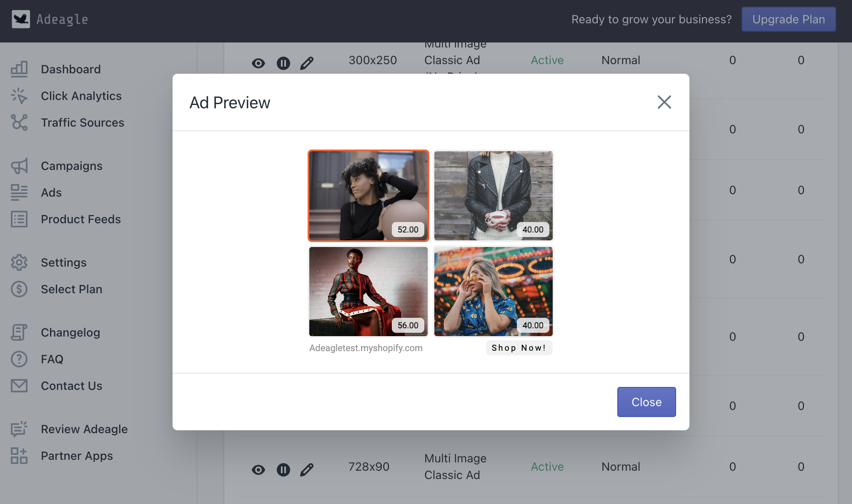Open the Select Plan page
This screenshot has height=504, width=852.
(x=71, y=289)
